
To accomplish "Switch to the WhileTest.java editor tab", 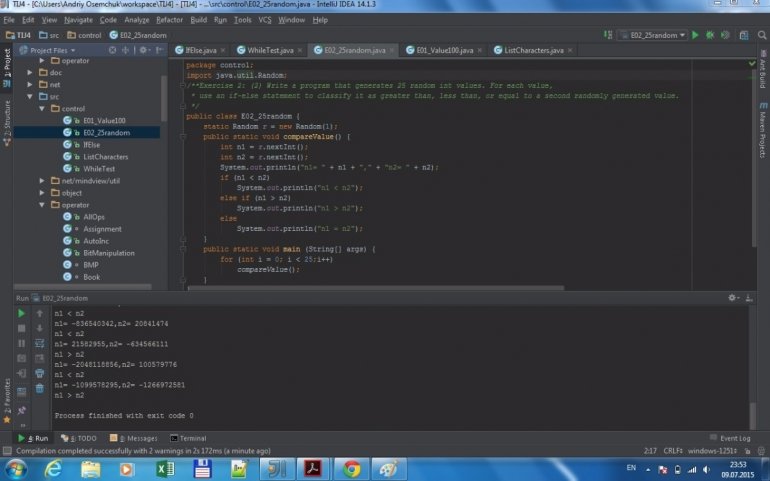I will (x=270, y=49).
